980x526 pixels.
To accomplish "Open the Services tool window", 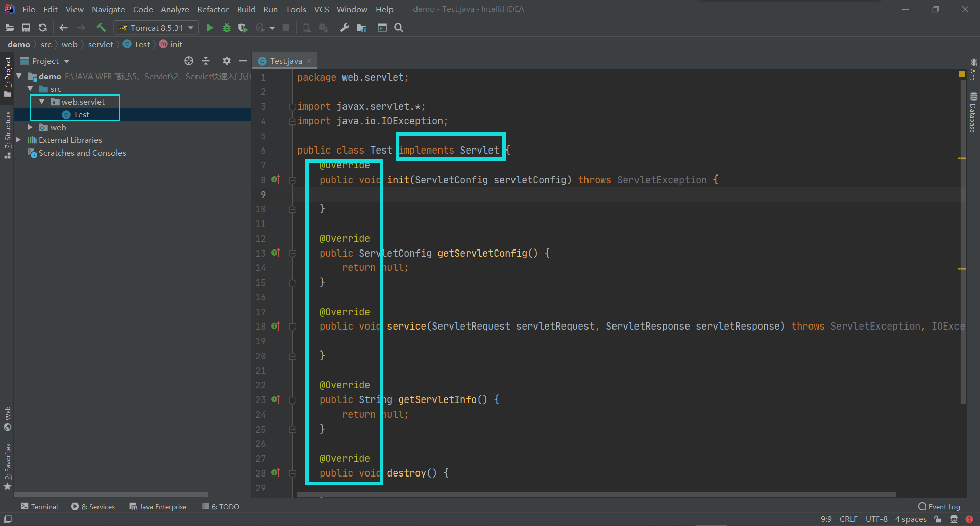I will 93,506.
